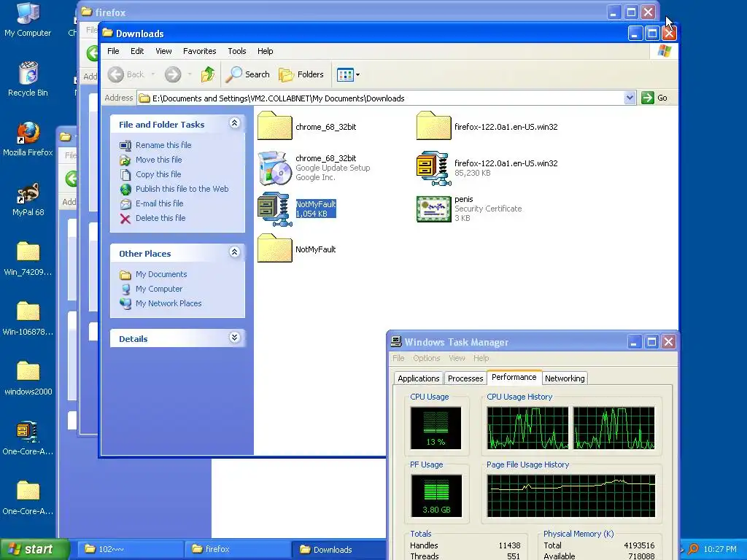Open Task Manager File menu
747x560 pixels.
(398, 358)
